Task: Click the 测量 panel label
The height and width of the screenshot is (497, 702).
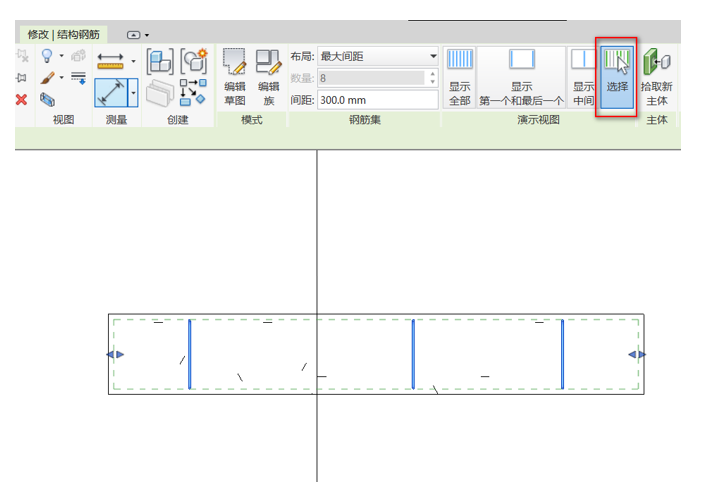Action: tap(116, 120)
